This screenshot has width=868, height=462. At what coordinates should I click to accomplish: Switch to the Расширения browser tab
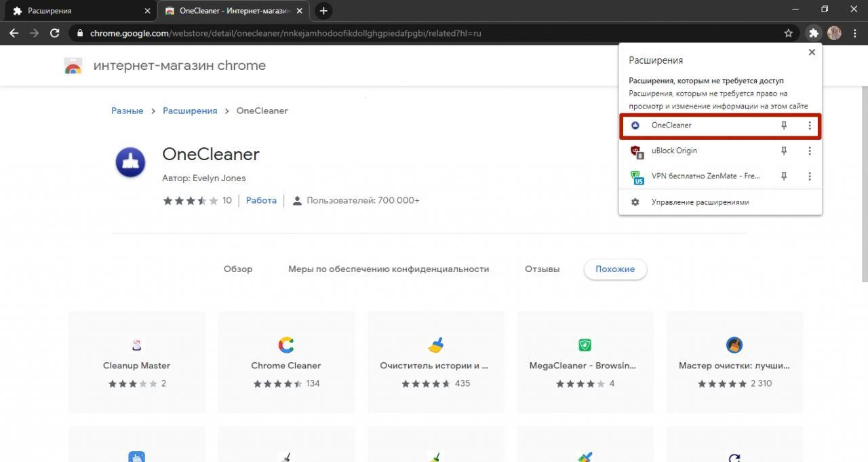coord(79,11)
